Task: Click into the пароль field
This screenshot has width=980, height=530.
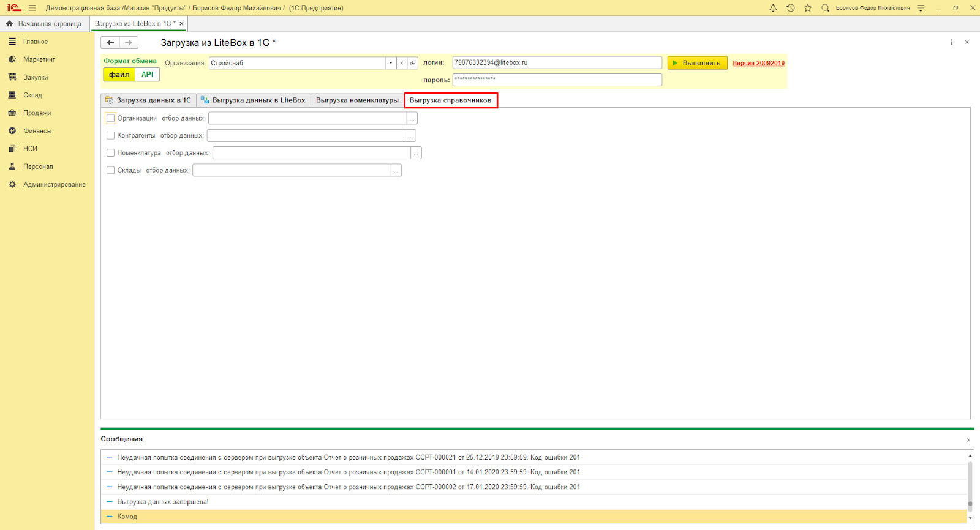Action: click(557, 80)
